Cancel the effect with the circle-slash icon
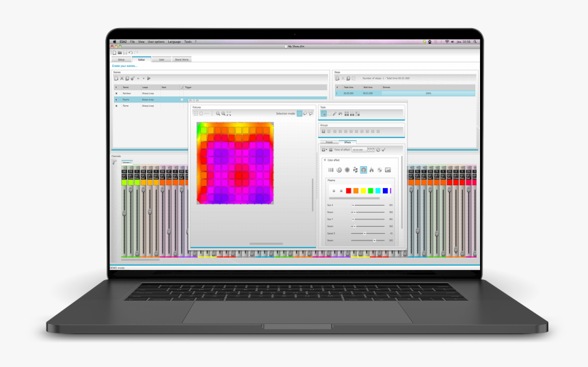Screen dimensions: 588x367 tap(378, 150)
